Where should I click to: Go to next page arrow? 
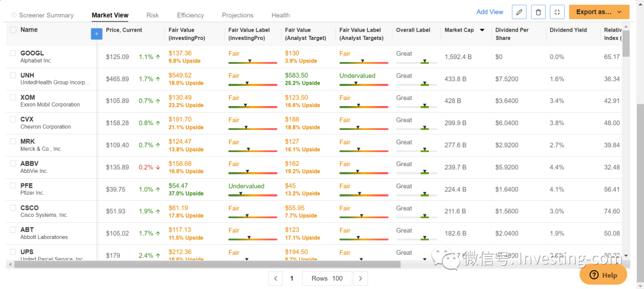pyautogui.click(x=361, y=278)
